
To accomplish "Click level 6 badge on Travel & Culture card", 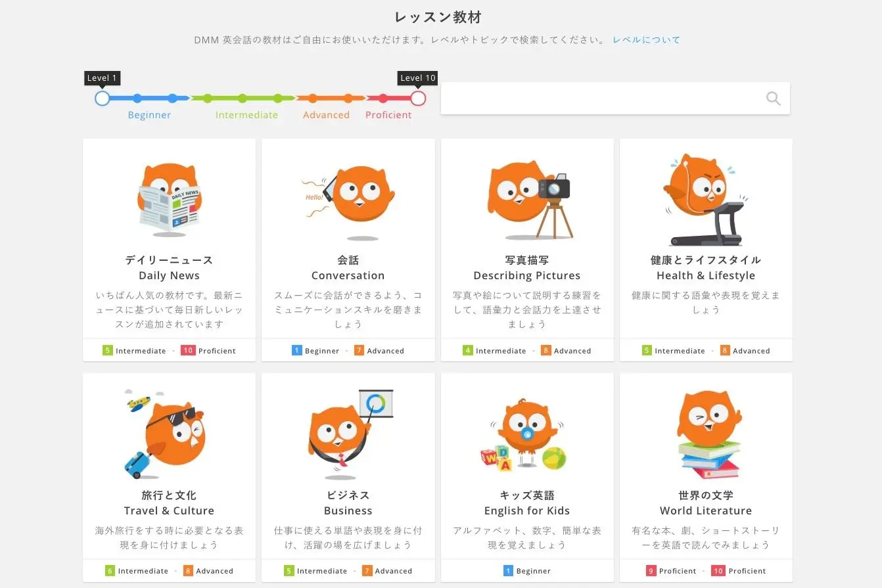I will pos(110,570).
